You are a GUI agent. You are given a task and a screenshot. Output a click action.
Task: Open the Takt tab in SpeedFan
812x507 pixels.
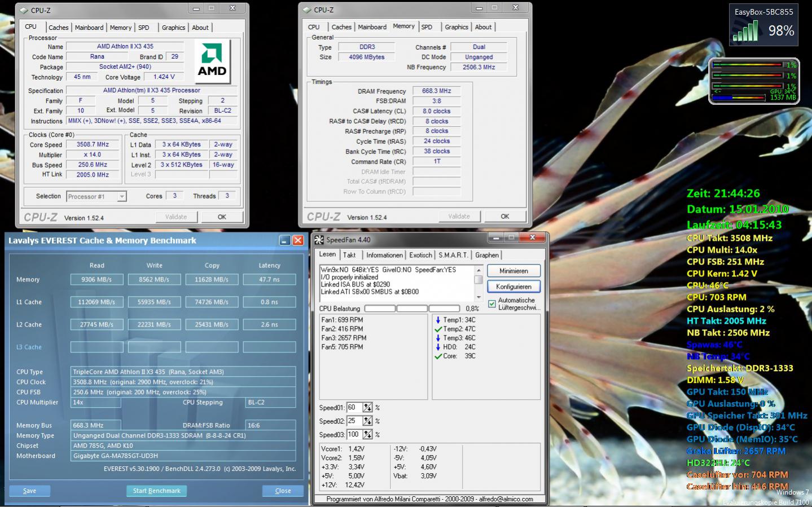[x=349, y=255]
